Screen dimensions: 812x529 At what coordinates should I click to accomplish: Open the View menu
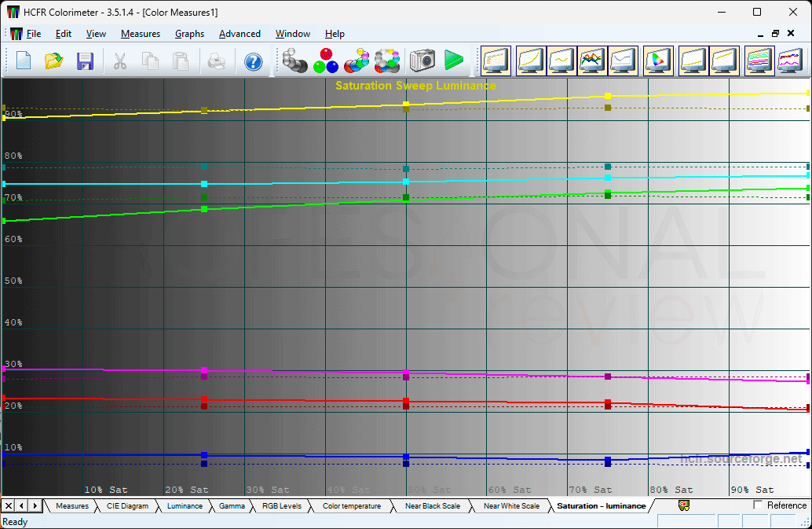pos(96,34)
